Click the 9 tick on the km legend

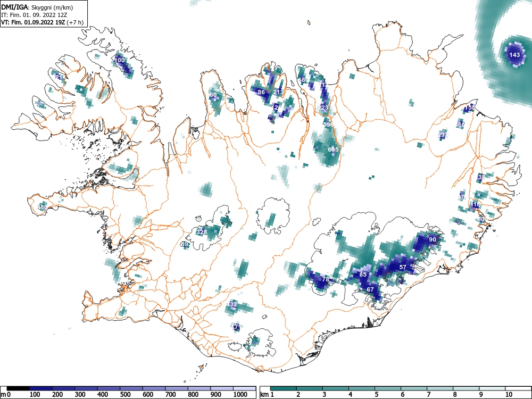pyautogui.click(x=481, y=395)
